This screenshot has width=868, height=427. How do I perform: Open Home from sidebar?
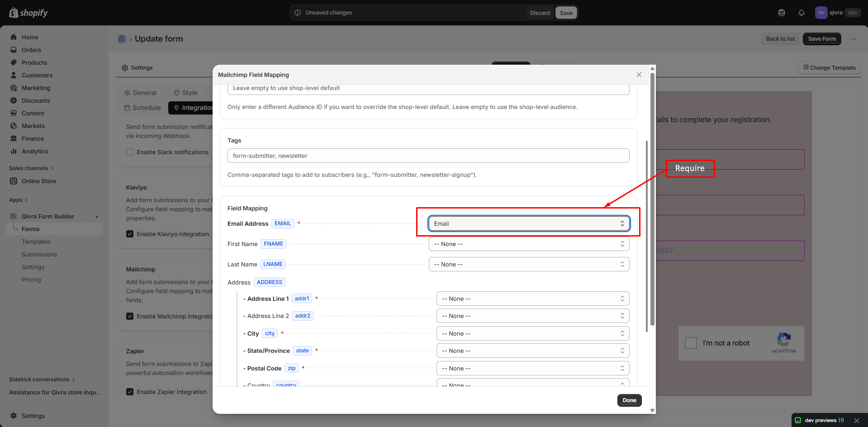pyautogui.click(x=30, y=37)
